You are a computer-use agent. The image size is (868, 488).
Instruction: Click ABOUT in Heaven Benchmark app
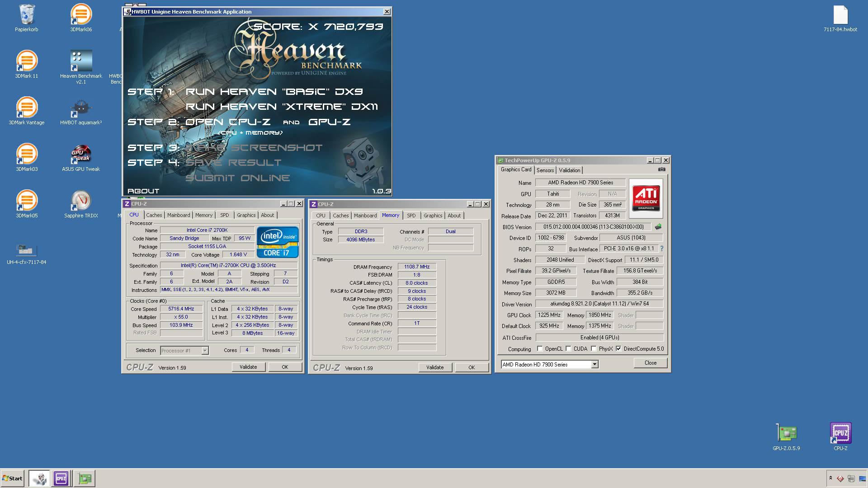(x=143, y=191)
